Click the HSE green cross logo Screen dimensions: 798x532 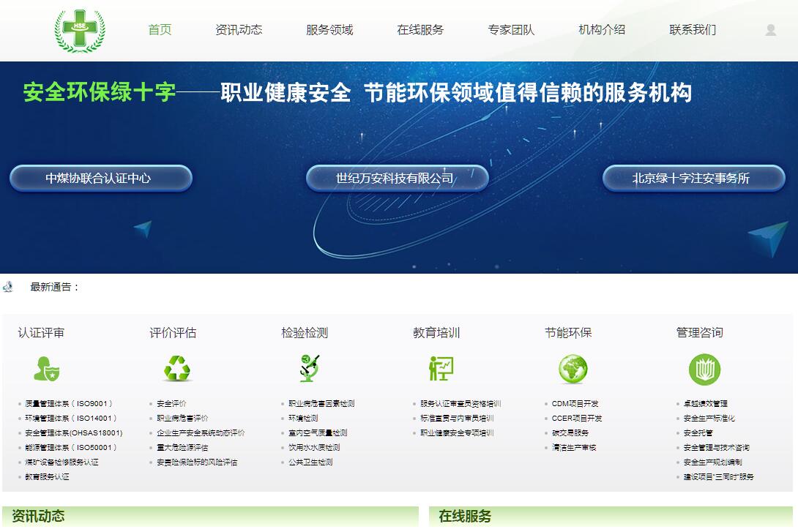(79, 30)
